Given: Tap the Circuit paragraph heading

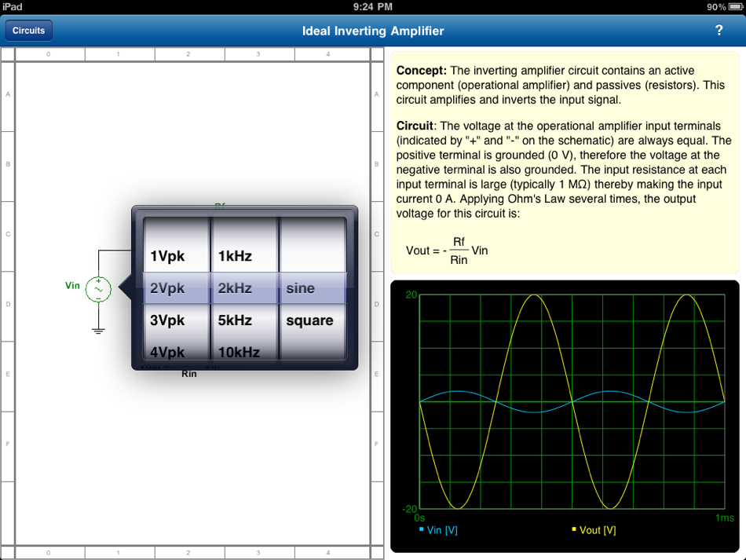Looking at the screenshot, I should click(415, 126).
